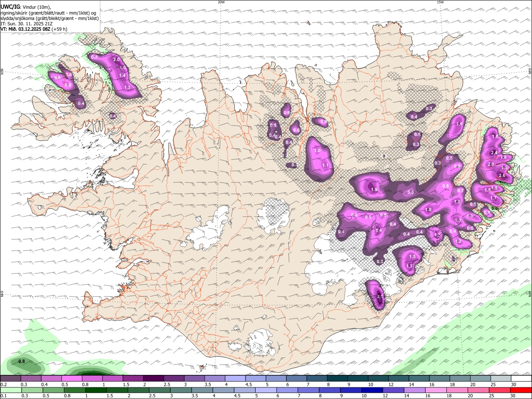Click the VT: Mið. 03.12.2025 08Z timestamp
This screenshot has height=399, width=532.
pyautogui.click(x=34, y=29)
